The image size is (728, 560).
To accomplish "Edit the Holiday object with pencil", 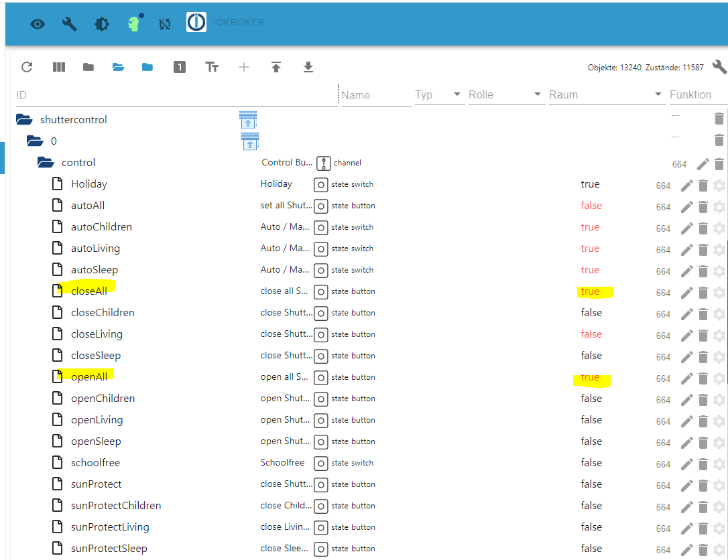I will [x=686, y=186].
